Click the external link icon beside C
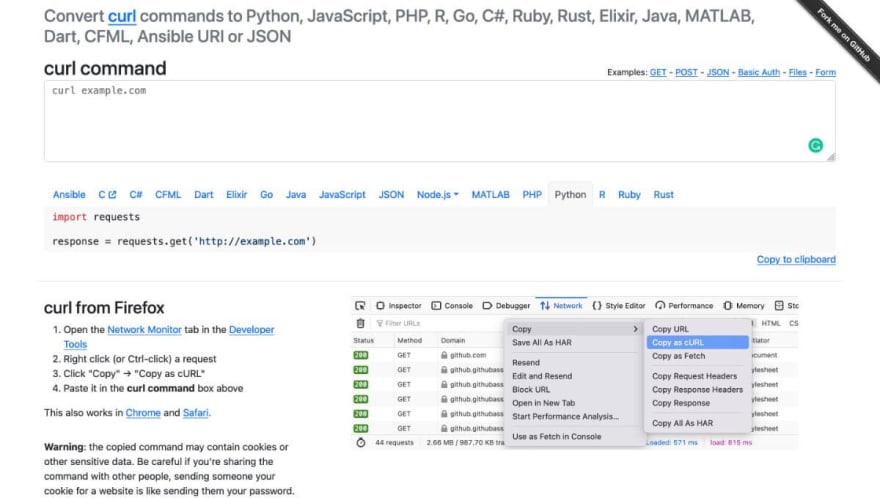This screenshot has height=498, width=880. [x=112, y=194]
